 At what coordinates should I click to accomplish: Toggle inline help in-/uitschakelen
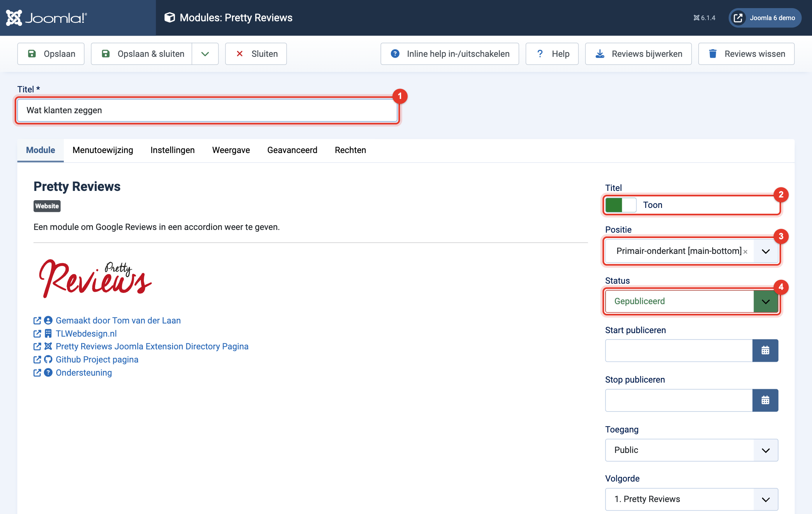[450, 54]
